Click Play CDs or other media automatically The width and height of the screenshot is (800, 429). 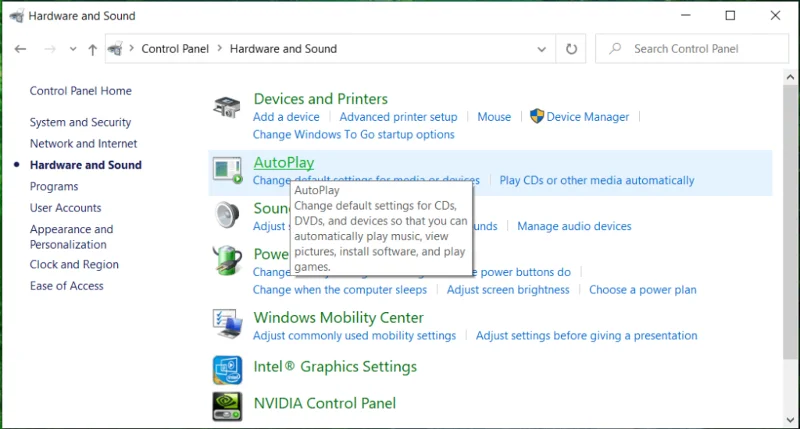pos(597,181)
